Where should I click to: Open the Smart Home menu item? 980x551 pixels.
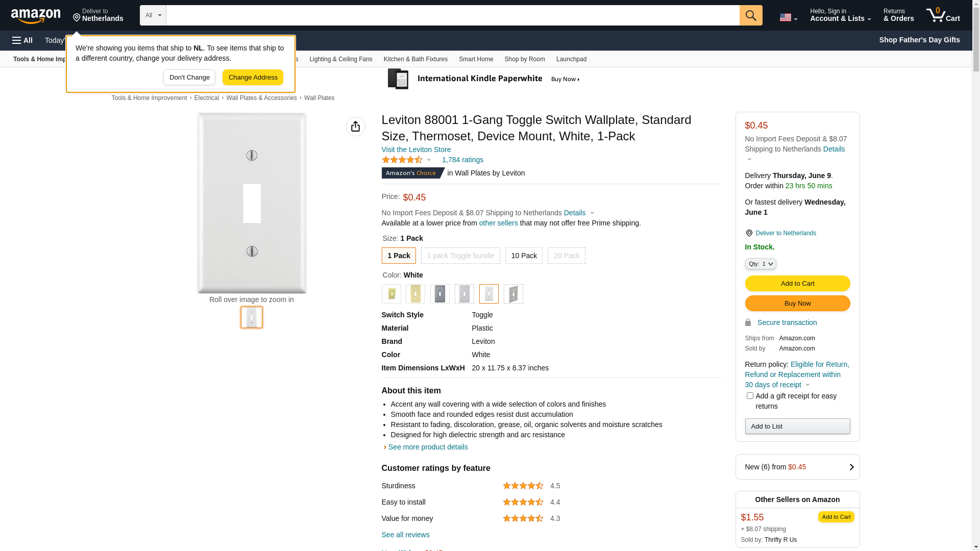(x=476, y=59)
